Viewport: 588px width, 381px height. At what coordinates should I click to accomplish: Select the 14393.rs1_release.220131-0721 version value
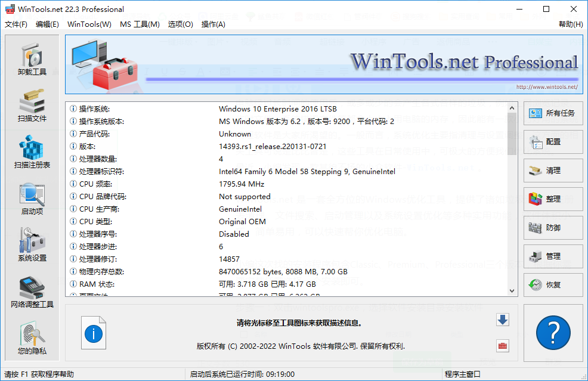273,146
